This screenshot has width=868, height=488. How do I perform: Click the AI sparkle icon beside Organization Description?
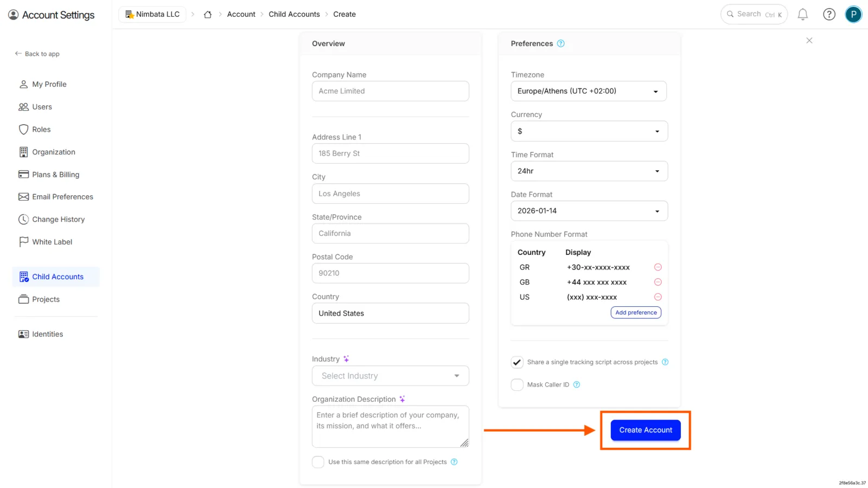402,399
